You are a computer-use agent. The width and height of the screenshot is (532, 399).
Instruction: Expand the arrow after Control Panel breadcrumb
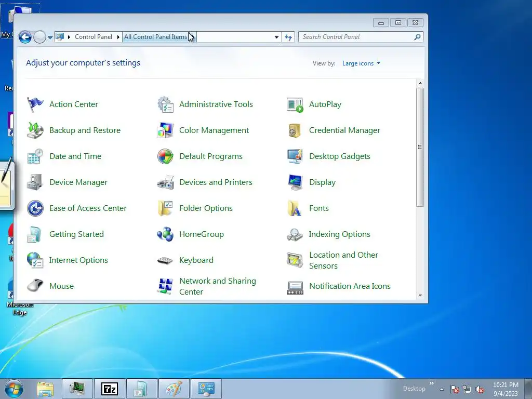click(118, 37)
